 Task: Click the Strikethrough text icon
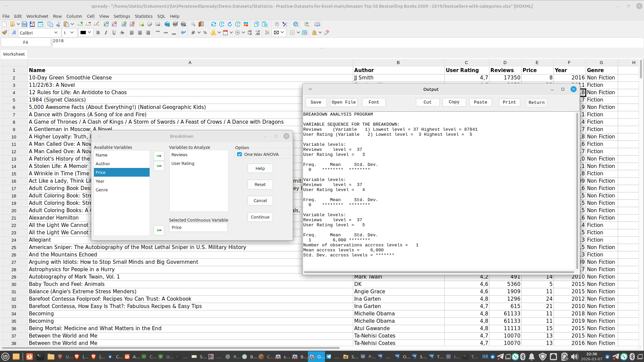pos(122,33)
